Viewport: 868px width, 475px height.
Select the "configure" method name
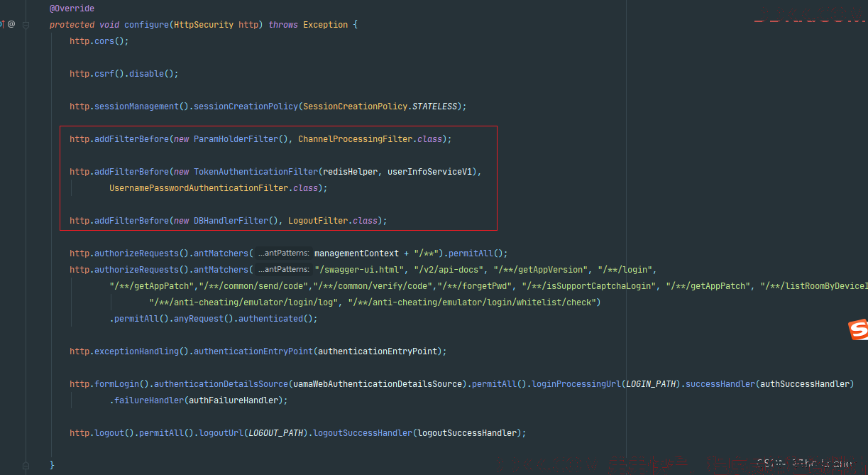(146, 25)
